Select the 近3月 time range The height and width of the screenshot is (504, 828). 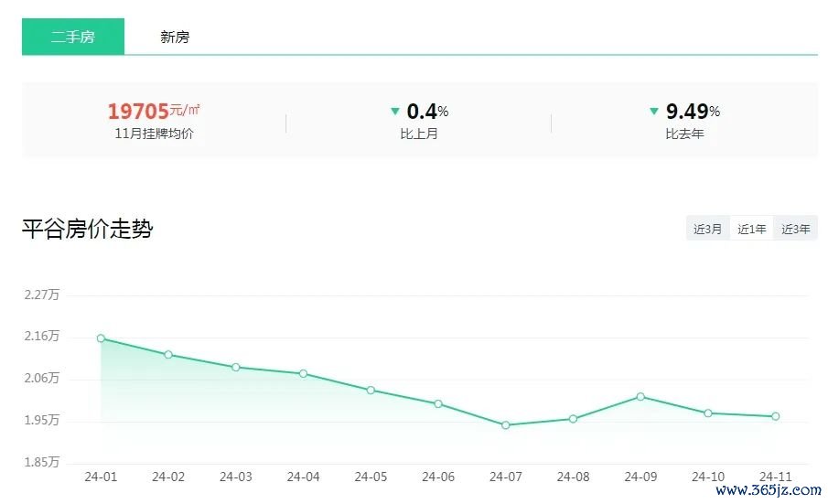point(707,229)
